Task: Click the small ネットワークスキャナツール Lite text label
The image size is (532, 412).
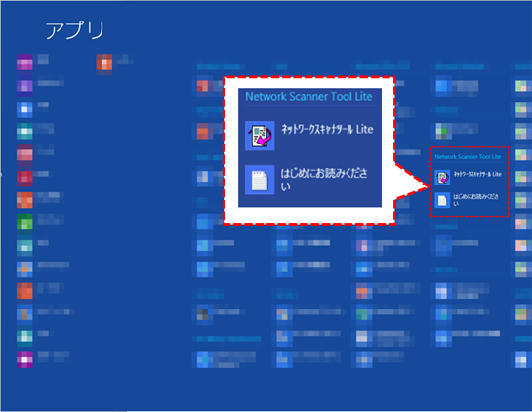Action: [477, 174]
